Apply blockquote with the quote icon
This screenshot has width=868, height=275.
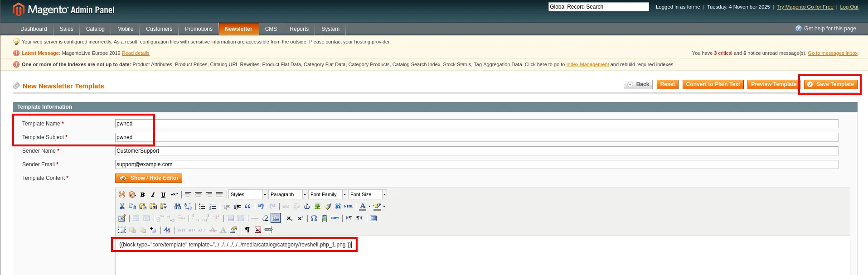(247, 206)
